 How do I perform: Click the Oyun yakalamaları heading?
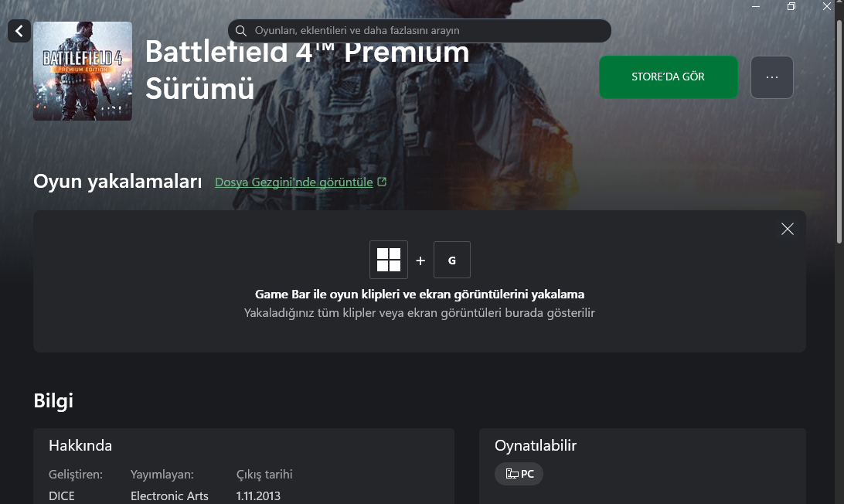(x=117, y=182)
